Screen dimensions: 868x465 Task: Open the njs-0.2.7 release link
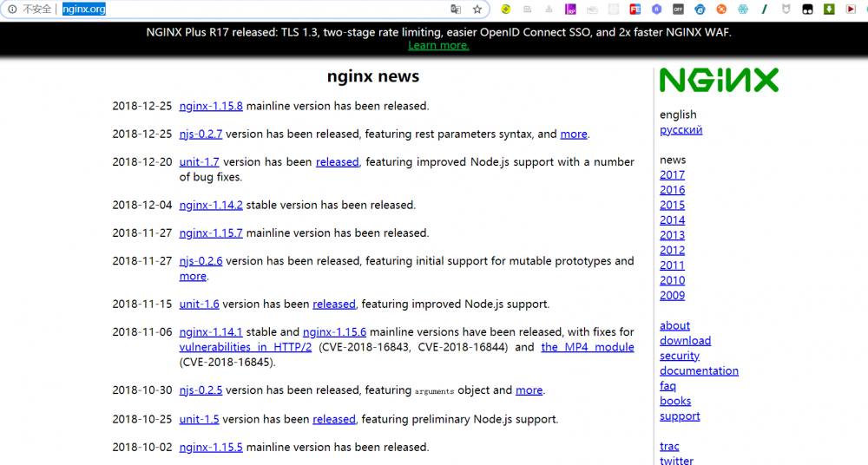click(201, 134)
